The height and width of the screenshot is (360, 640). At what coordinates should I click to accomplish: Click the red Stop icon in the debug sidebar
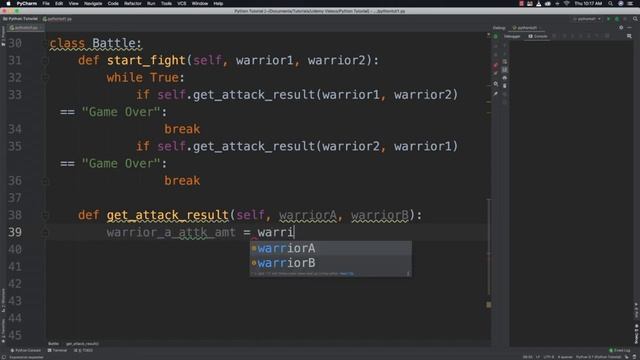(x=496, y=65)
